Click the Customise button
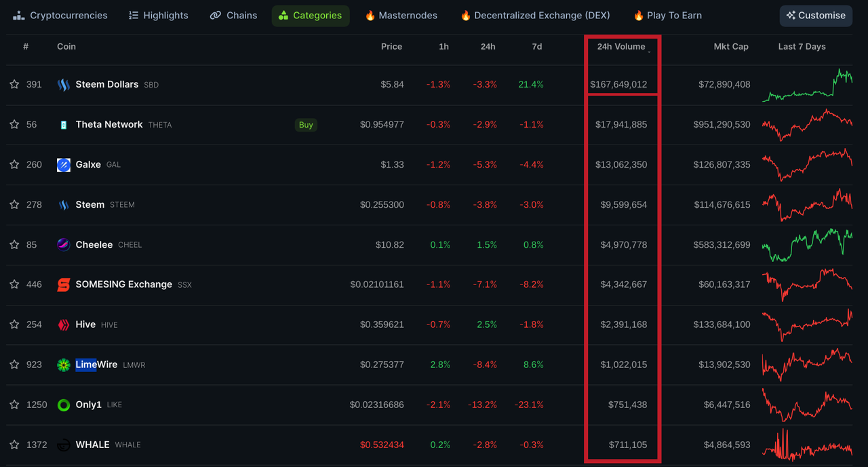Screen dimensions: 868x467 click(816, 16)
